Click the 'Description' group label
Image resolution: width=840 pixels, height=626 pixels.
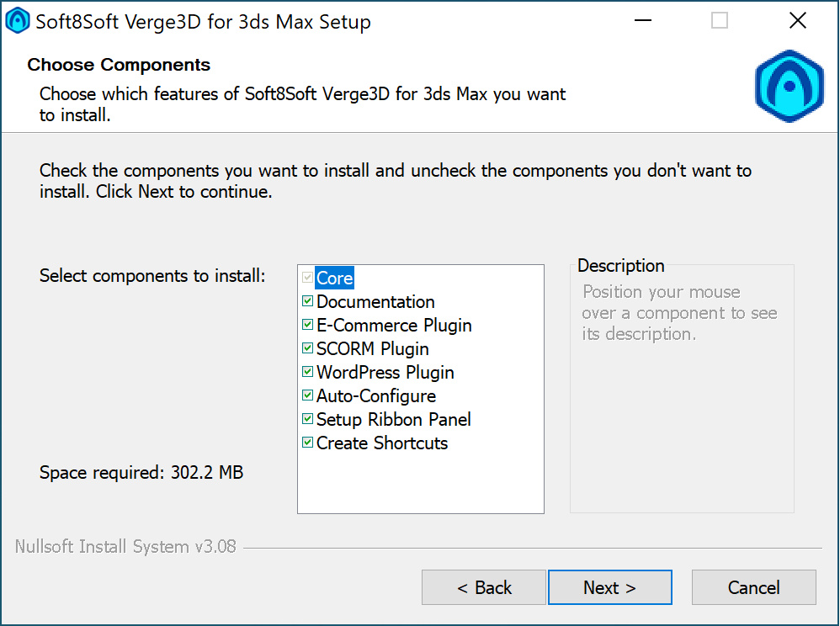[621, 266]
